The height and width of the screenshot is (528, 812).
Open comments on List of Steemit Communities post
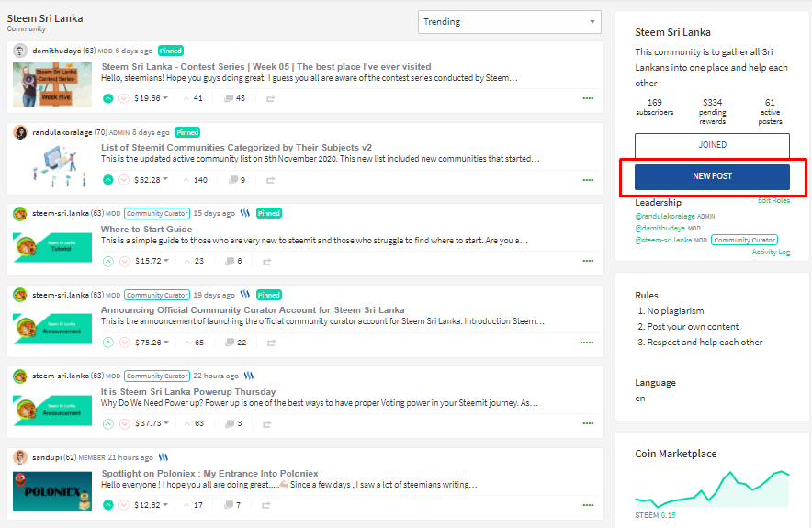237,180
